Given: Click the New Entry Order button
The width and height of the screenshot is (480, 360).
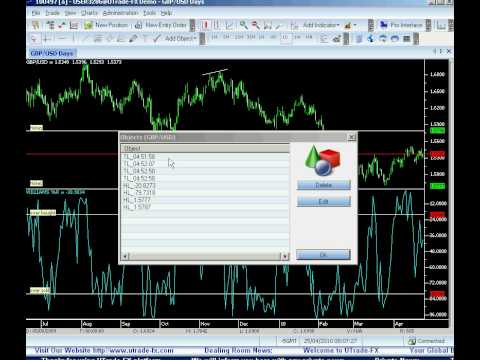Looking at the screenshot, I should click(x=162, y=25).
